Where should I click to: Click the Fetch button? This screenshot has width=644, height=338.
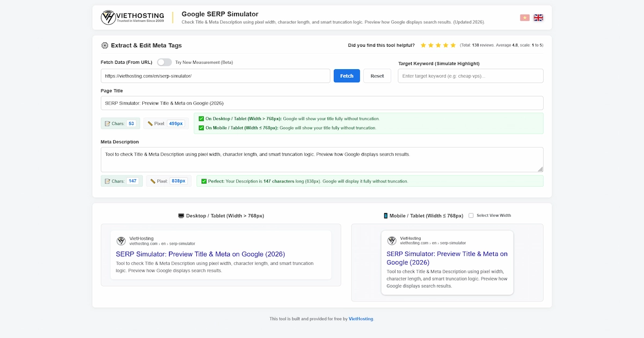click(x=347, y=76)
